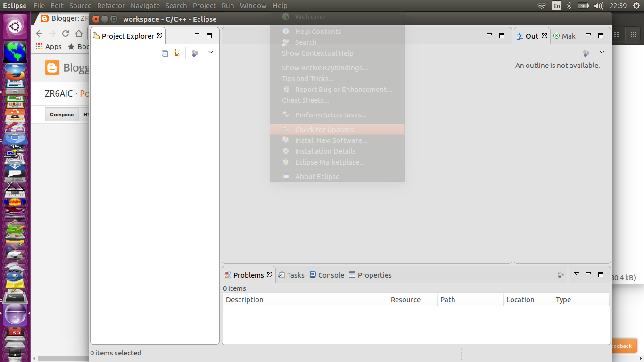The width and height of the screenshot is (644, 362).
Task: Sort Problems by Description column
Action: click(305, 300)
